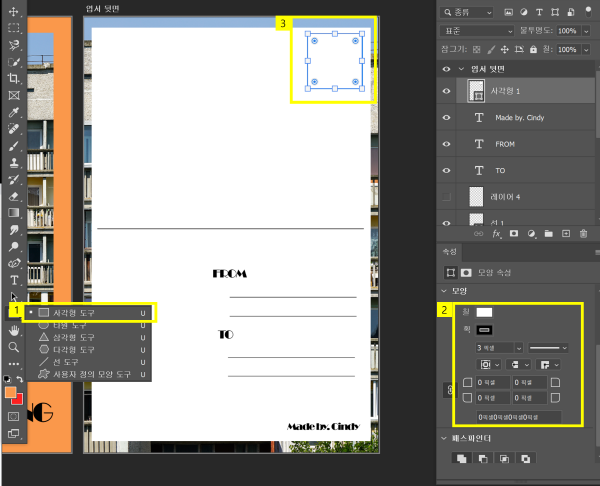This screenshot has height=486, width=600.
Task: Switch to the 속성 tab
Action: [x=450, y=251]
